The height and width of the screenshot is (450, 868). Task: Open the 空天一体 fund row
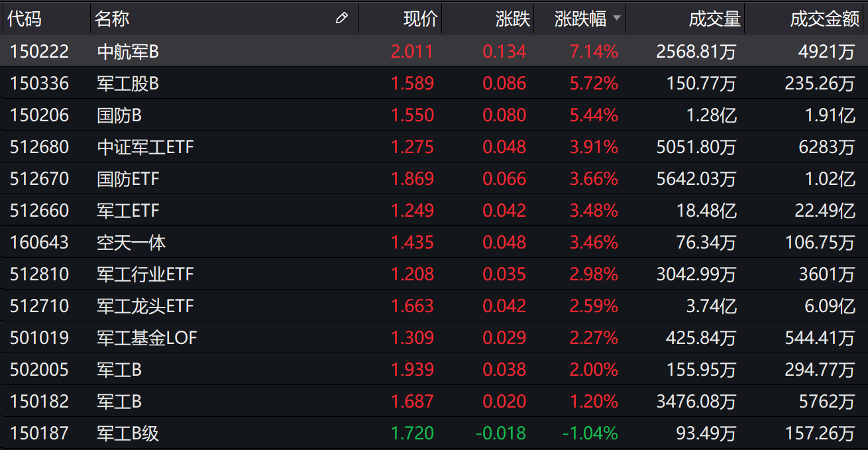pyautogui.click(x=131, y=243)
